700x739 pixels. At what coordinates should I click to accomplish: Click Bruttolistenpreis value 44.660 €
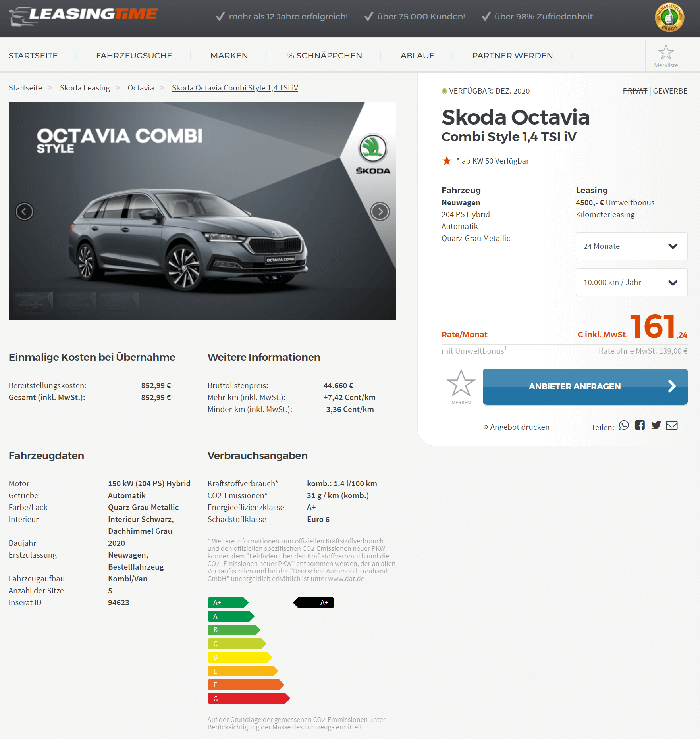point(338,385)
